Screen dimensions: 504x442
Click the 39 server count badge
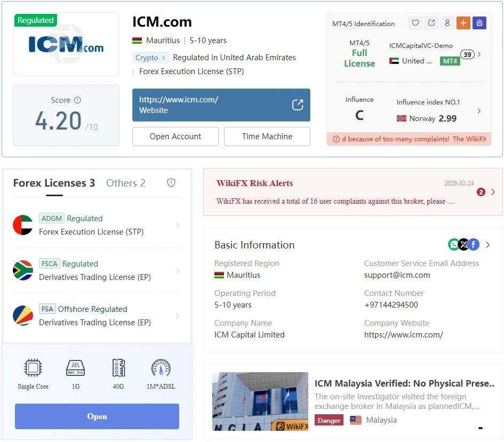pyautogui.click(x=467, y=54)
